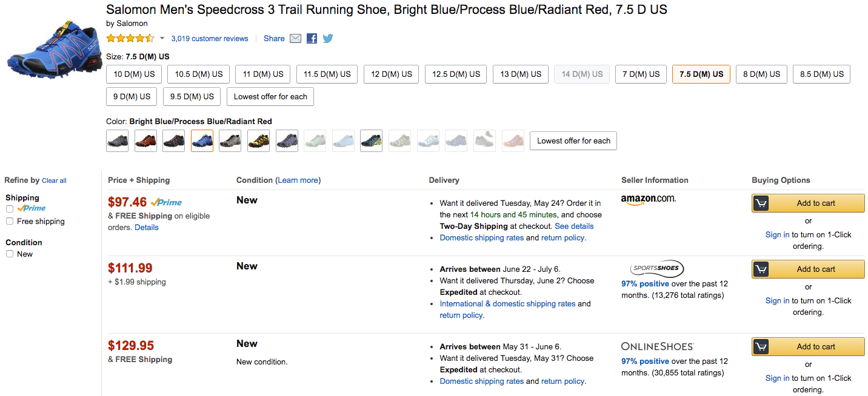Choose size 8 D(M) US
The height and width of the screenshot is (396, 868).
(761, 74)
